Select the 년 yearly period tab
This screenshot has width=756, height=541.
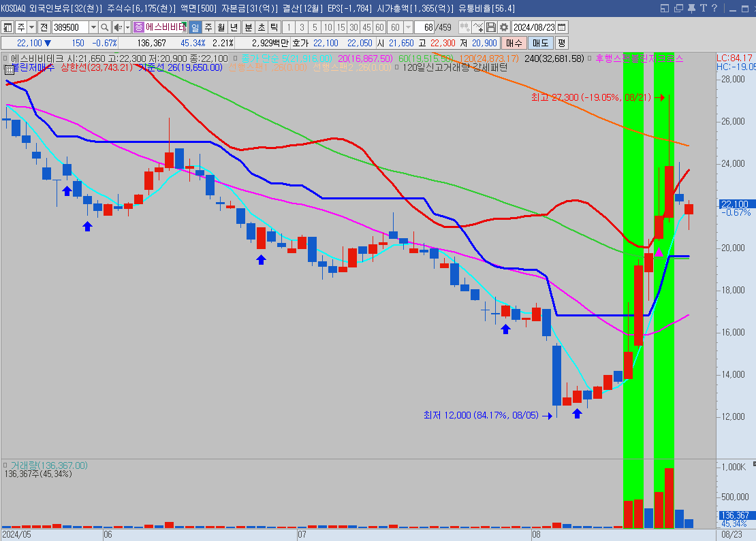click(x=234, y=27)
